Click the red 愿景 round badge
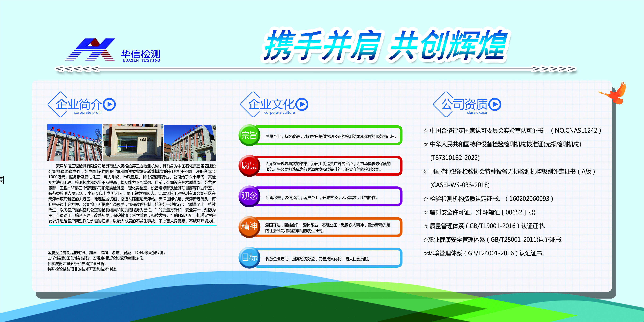This screenshot has width=644, height=322. pyautogui.click(x=249, y=166)
